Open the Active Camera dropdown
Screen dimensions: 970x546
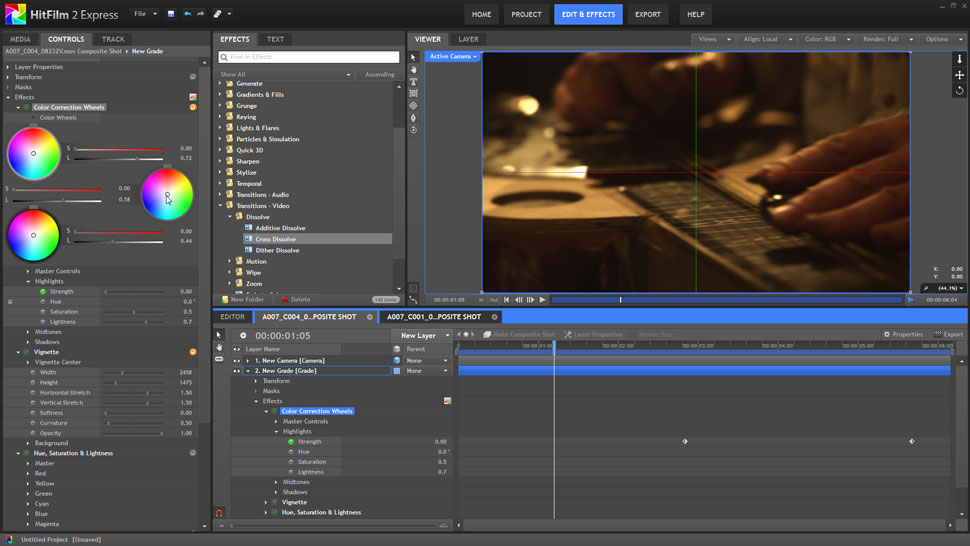point(452,56)
